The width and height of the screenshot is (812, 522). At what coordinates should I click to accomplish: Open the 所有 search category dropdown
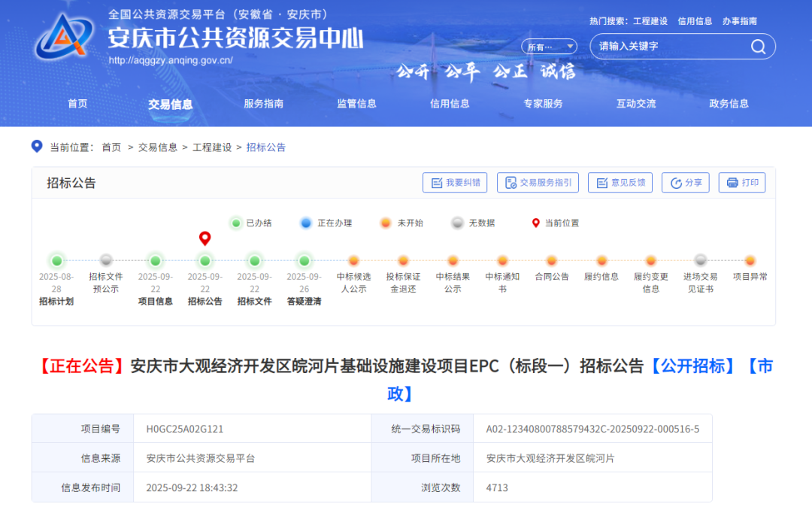[x=549, y=47]
